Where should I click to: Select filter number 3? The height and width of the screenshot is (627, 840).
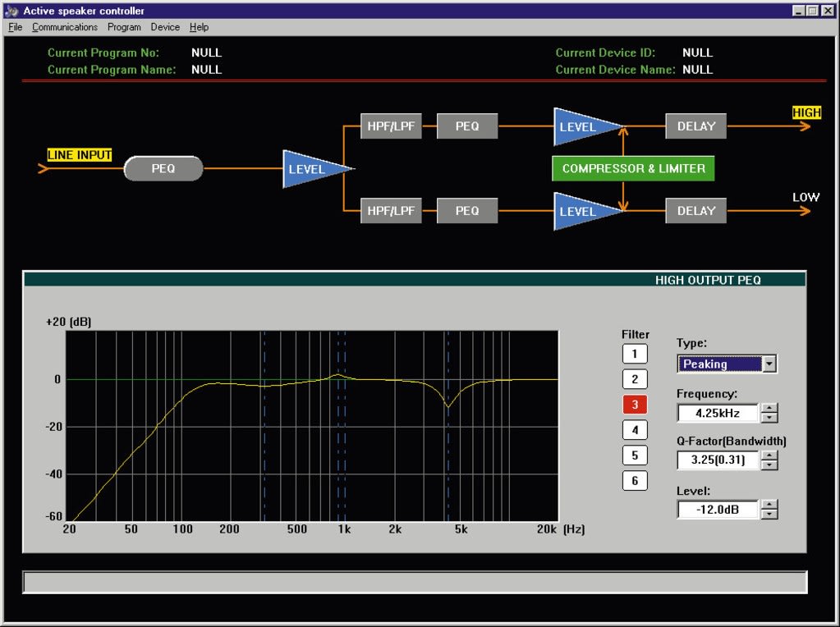635,405
